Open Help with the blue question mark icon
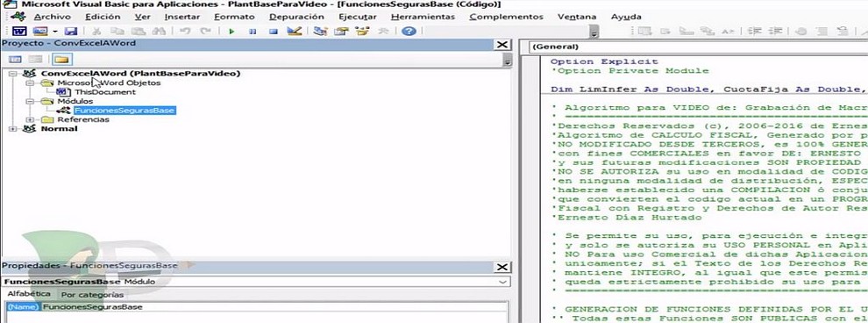 pyautogui.click(x=409, y=32)
